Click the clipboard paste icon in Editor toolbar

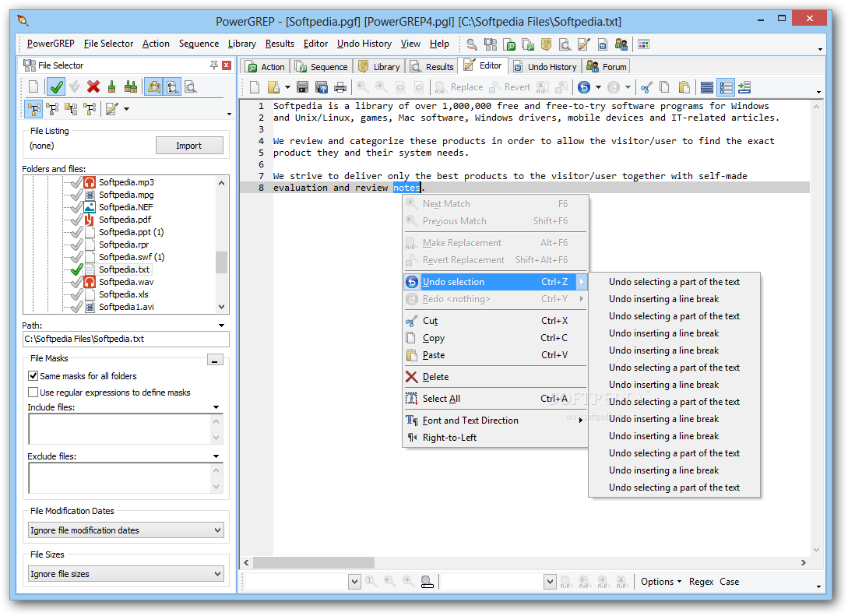[x=684, y=87]
